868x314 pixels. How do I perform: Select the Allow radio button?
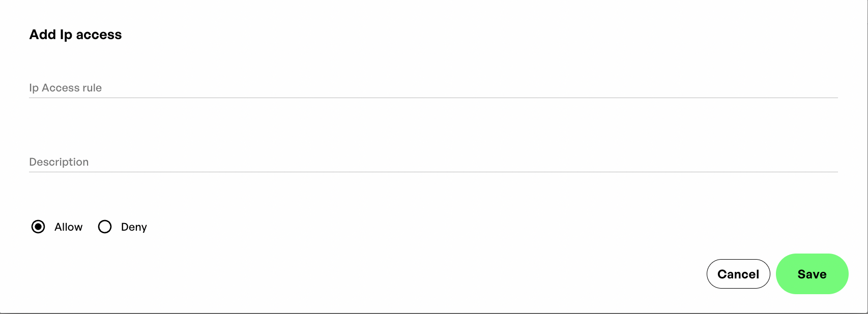pyautogui.click(x=38, y=227)
